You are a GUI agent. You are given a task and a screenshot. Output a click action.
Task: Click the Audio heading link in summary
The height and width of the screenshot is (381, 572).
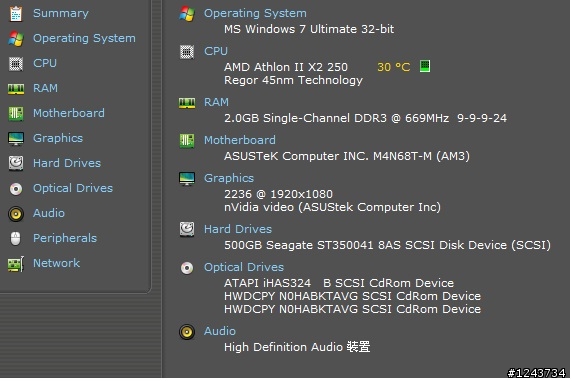pos(220,332)
